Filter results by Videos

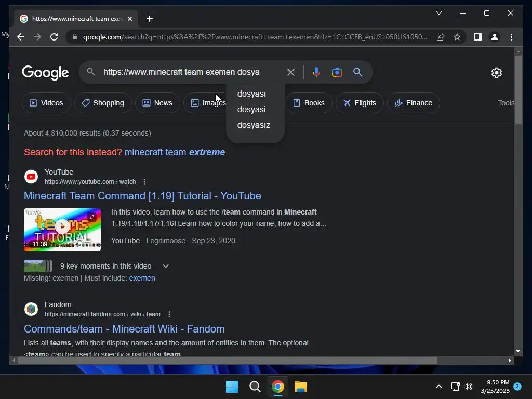[x=46, y=103]
